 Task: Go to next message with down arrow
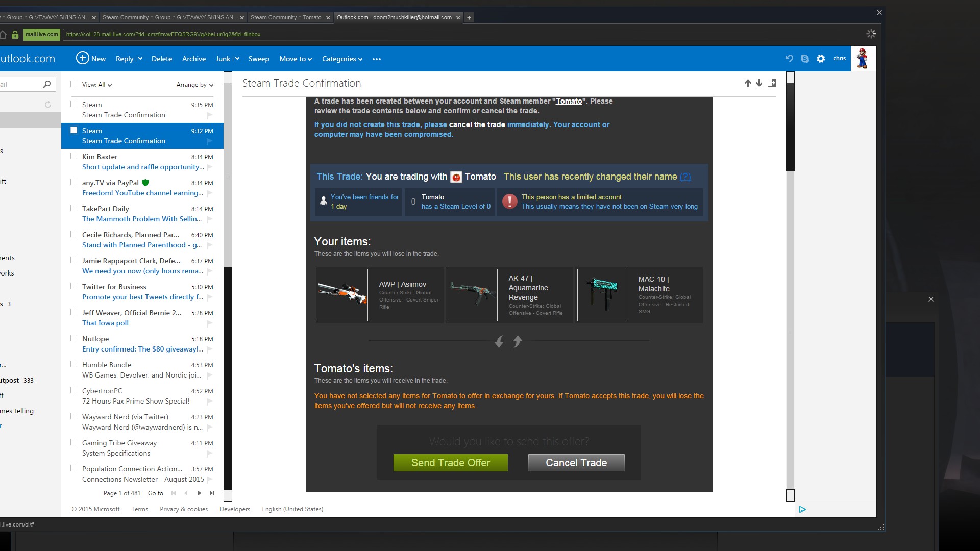point(759,83)
